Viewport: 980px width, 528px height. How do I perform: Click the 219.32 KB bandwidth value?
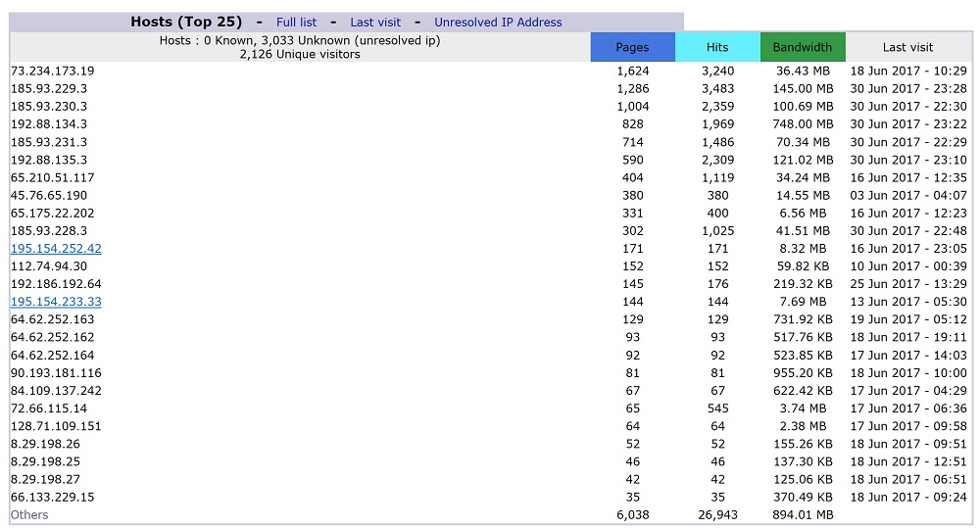coord(803,284)
